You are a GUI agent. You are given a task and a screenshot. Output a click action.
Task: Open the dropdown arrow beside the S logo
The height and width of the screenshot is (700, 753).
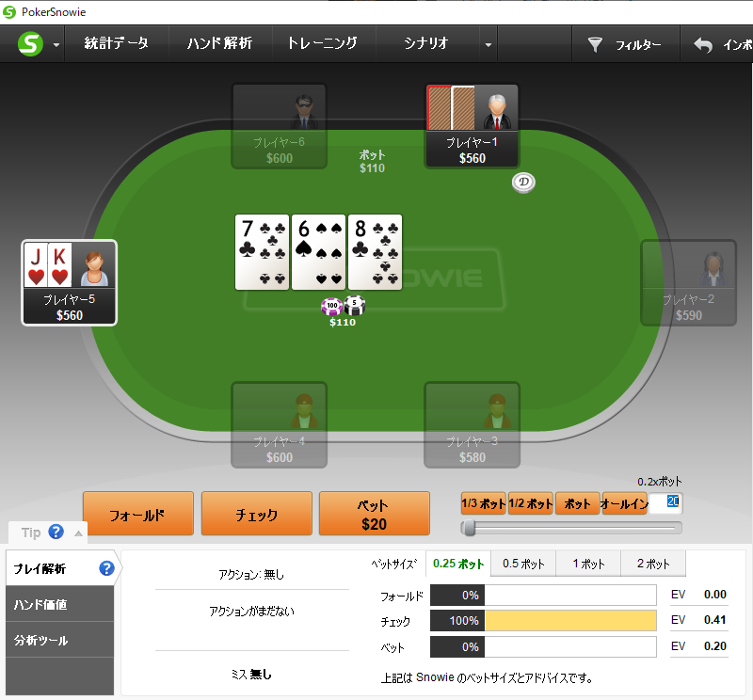tap(56, 44)
